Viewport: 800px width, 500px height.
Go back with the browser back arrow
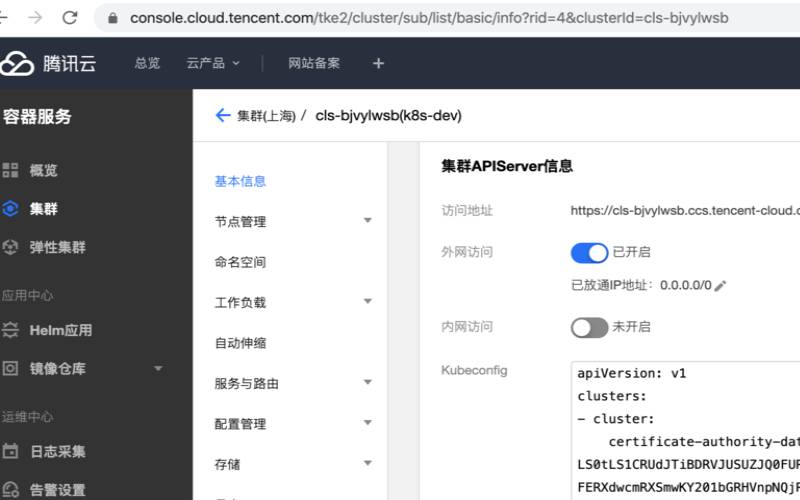pyautogui.click(x=3, y=18)
